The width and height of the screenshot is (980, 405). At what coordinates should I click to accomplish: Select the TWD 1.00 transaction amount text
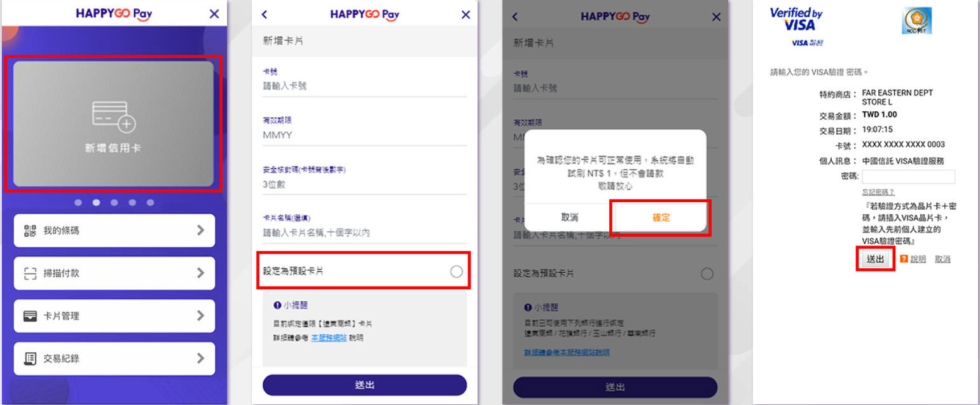tap(880, 115)
